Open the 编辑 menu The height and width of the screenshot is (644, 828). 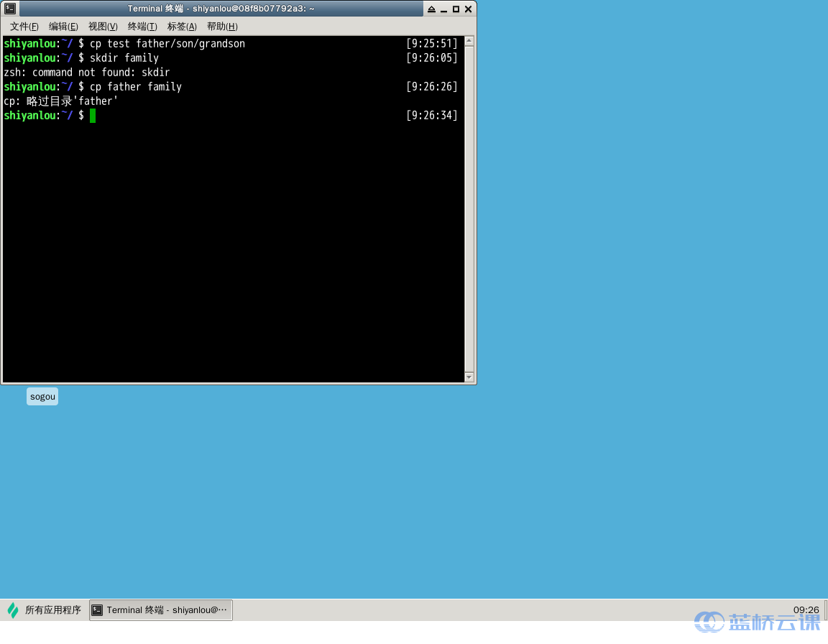[63, 27]
